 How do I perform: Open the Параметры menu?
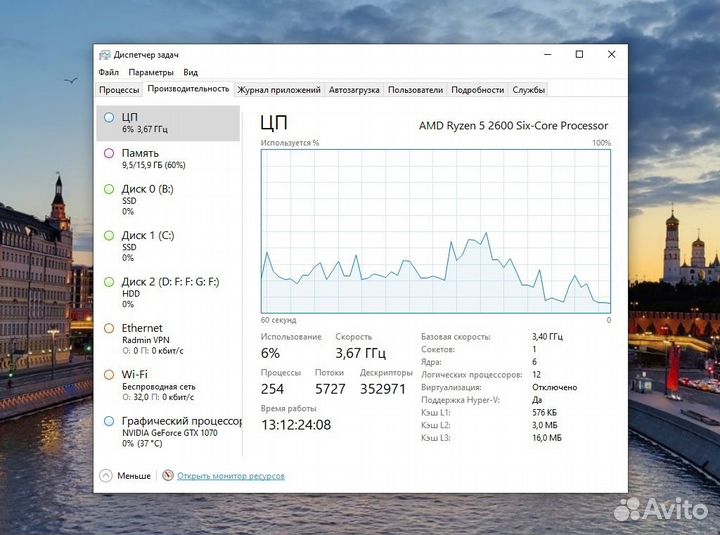(x=150, y=72)
